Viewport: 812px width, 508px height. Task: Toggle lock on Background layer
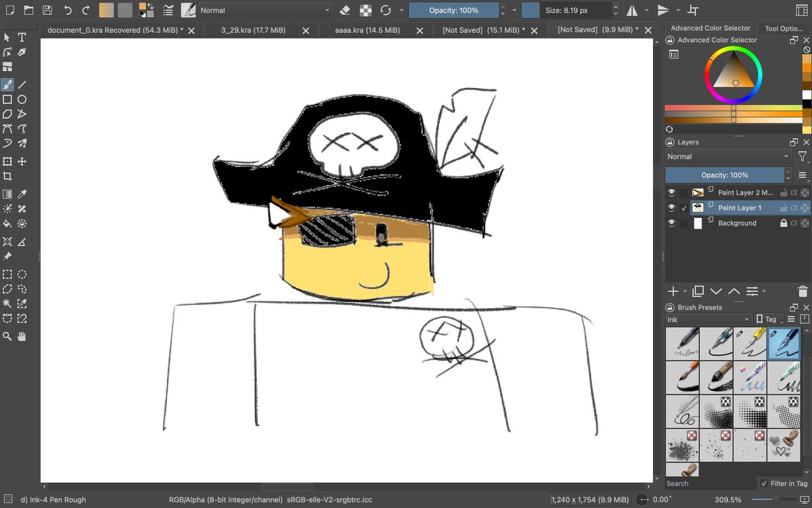(784, 223)
